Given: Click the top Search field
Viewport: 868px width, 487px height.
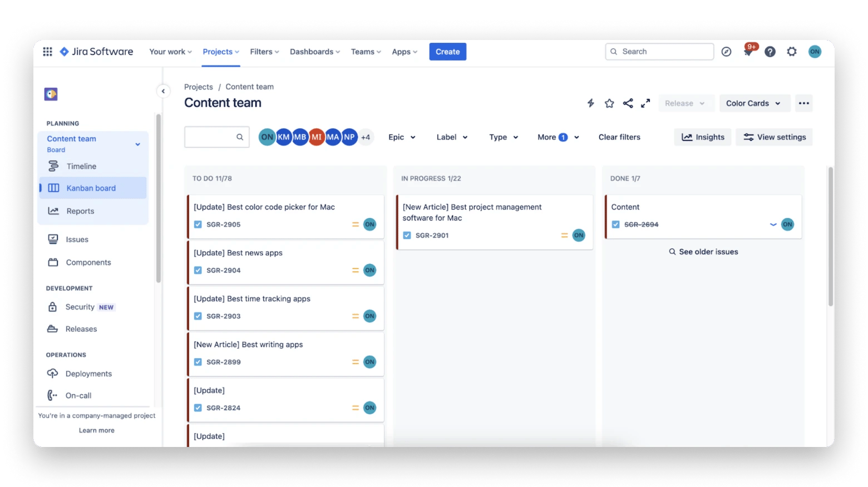Looking at the screenshot, I should coord(659,52).
